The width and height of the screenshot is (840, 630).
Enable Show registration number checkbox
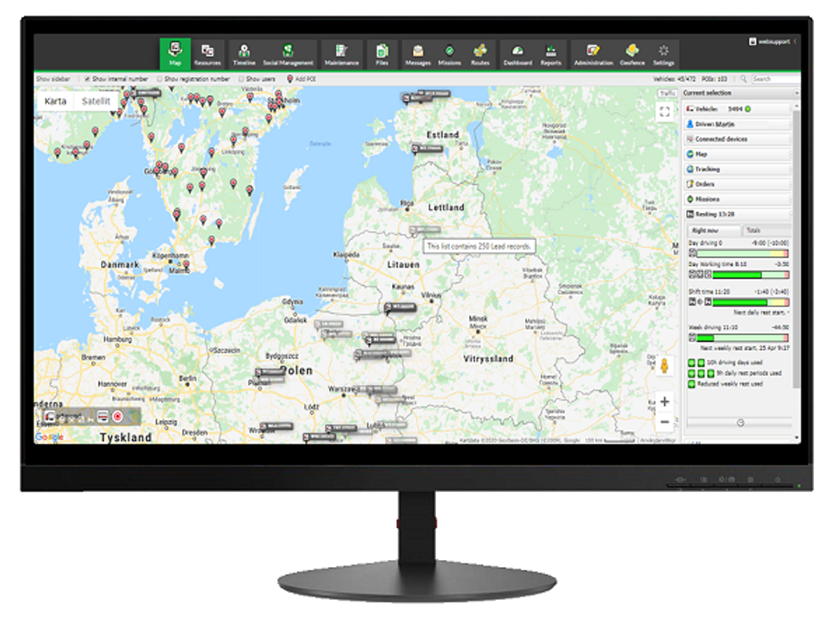pyautogui.click(x=160, y=79)
